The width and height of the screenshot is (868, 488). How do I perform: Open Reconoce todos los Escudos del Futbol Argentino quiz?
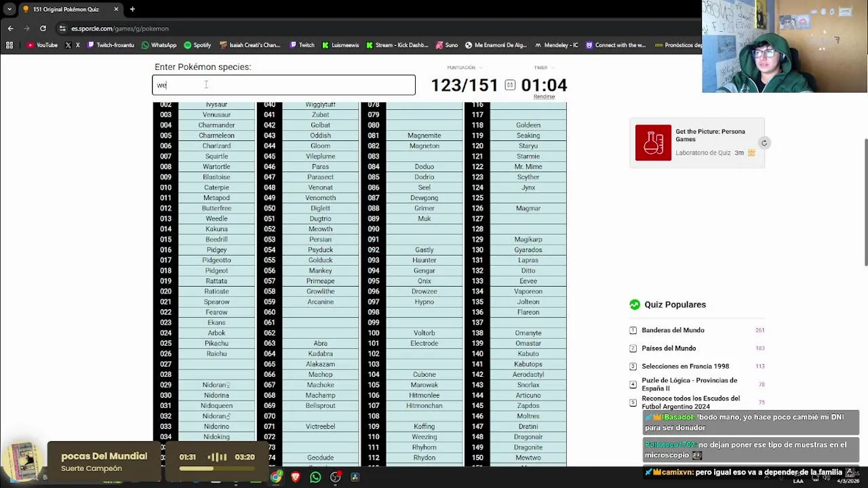[x=690, y=403]
